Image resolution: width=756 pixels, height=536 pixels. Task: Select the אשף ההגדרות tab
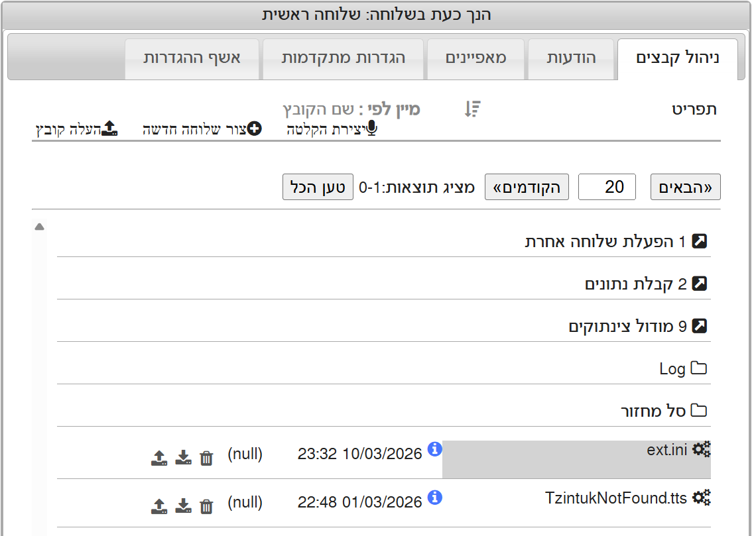[192, 58]
